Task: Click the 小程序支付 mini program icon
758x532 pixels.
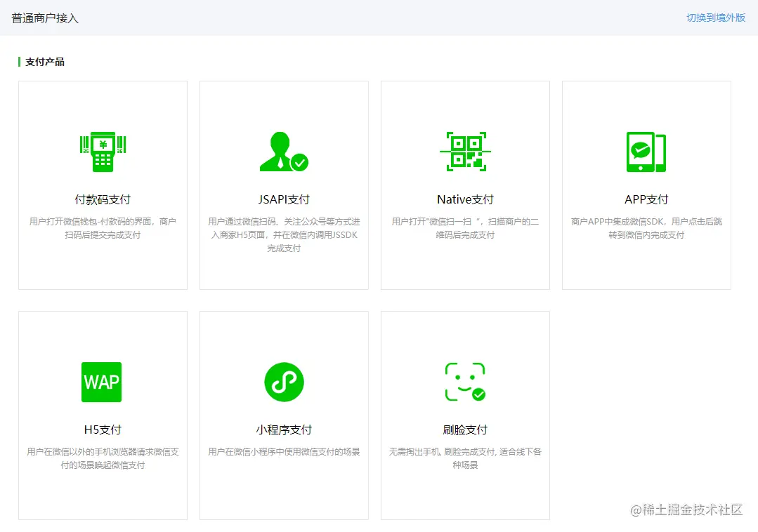Action: click(285, 382)
